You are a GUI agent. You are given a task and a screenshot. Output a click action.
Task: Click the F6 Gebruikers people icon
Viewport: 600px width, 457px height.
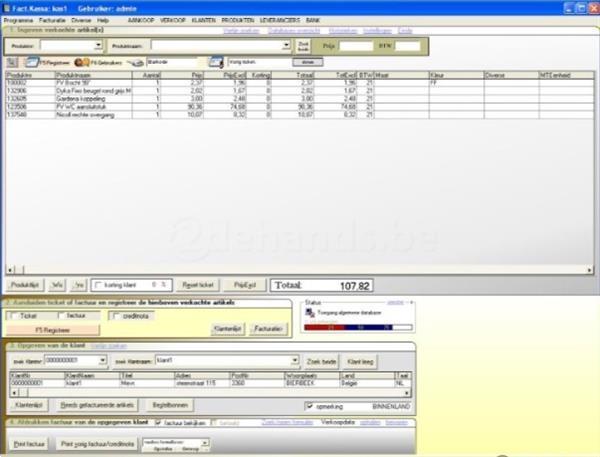[82, 62]
